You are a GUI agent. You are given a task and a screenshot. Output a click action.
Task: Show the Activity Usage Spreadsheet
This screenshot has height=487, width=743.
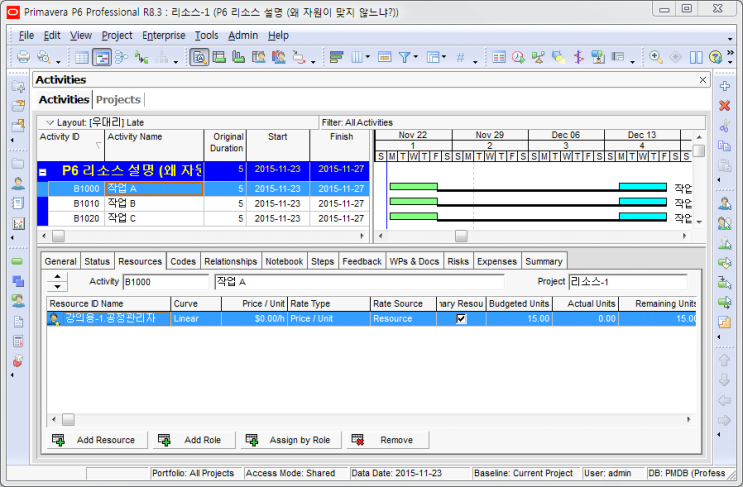point(219,58)
